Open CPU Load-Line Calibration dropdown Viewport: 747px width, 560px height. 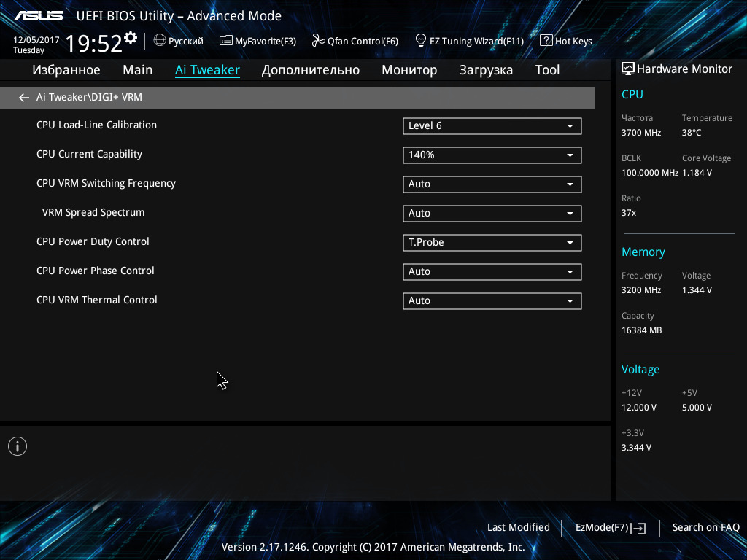(492, 125)
